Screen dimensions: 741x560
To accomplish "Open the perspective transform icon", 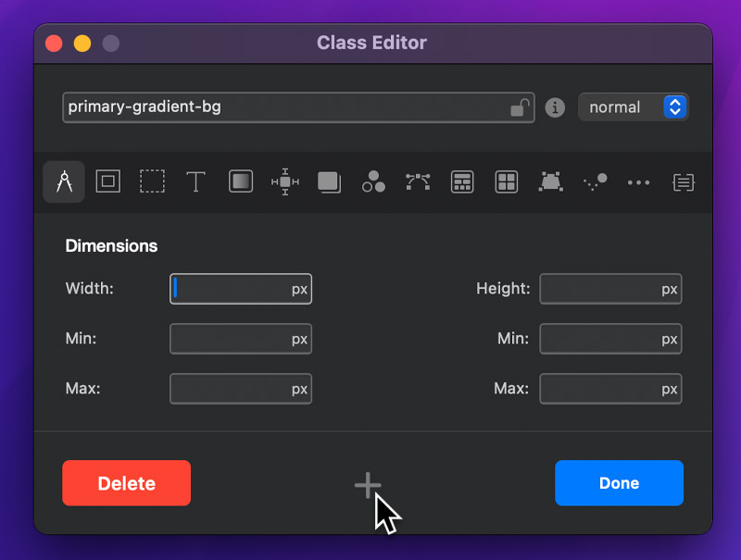I will tap(550, 182).
